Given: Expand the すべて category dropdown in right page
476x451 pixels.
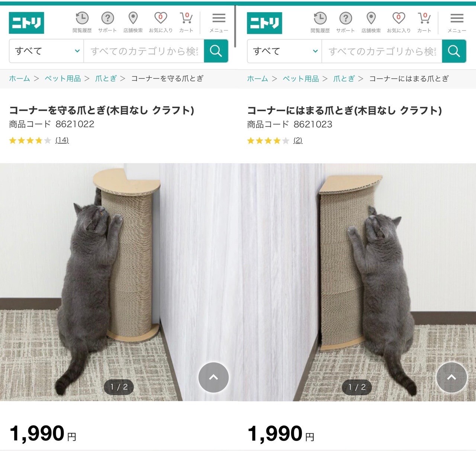Looking at the screenshot, I should tap(285, 51).
